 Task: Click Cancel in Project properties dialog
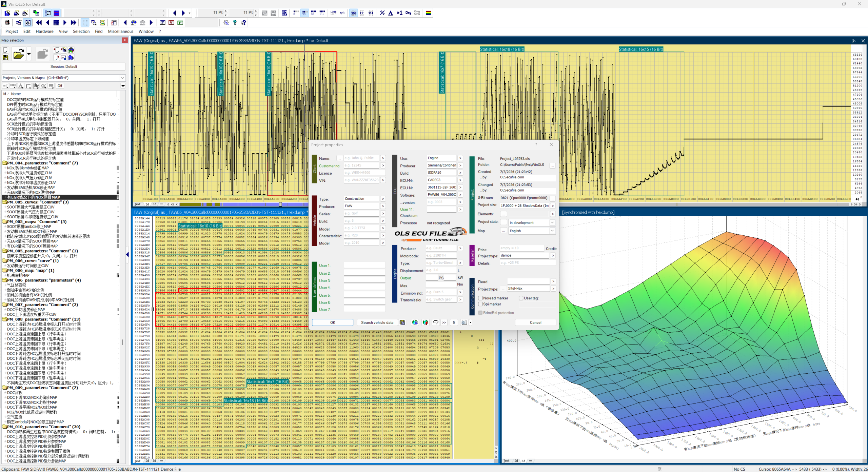535,322
